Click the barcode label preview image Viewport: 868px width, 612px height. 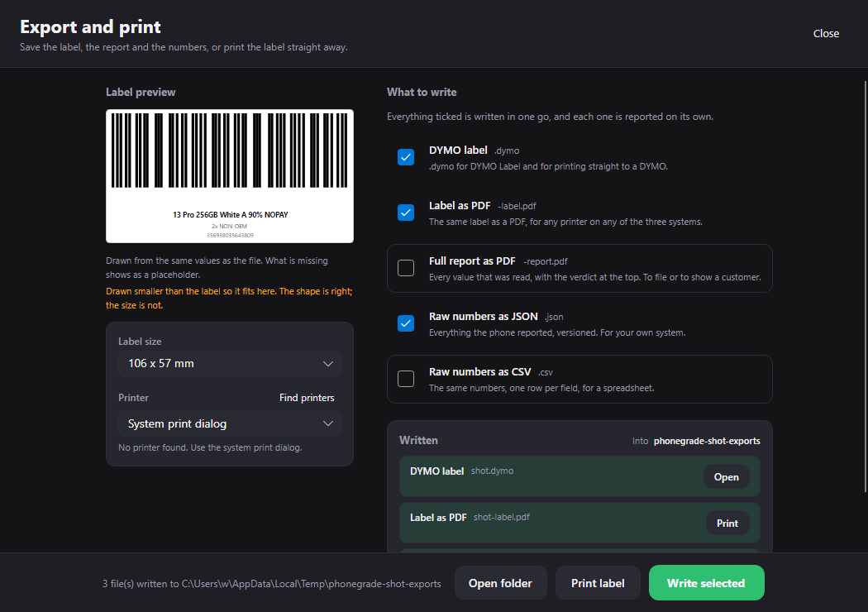click(230, 176)
